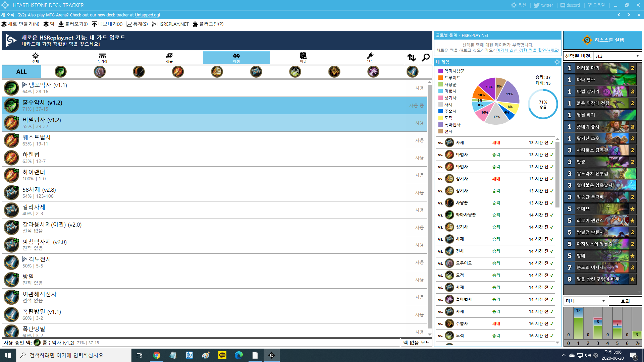
Task: Switch to 정규 (standard) tab
Action: 169,58
